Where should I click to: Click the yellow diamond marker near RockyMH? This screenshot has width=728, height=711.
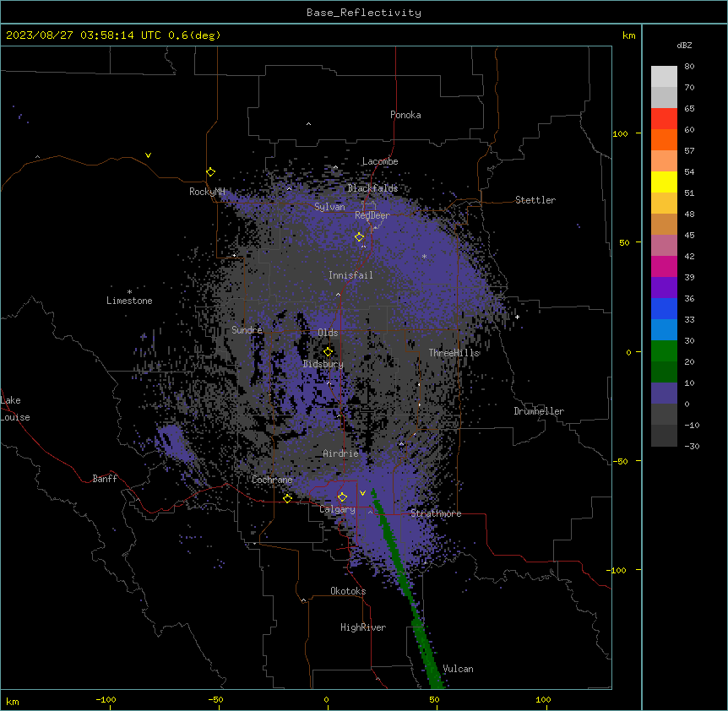(211, 172)
